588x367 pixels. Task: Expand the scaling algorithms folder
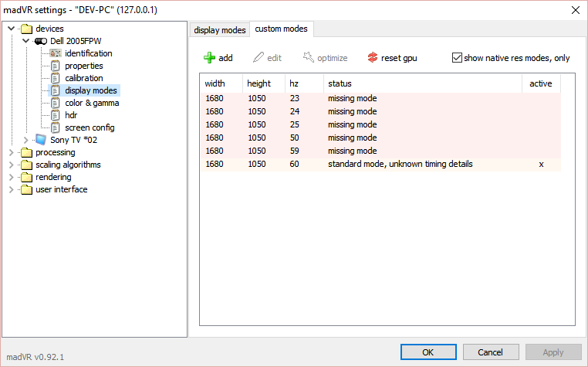tap(12, 165)
